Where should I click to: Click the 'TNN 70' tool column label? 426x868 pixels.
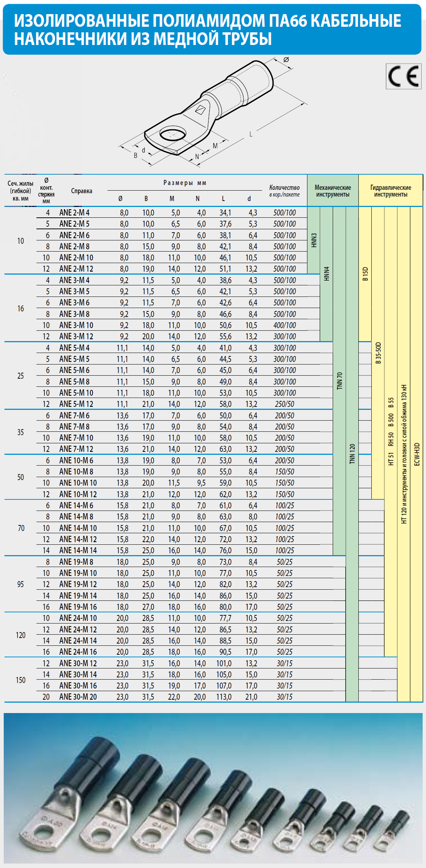tap(339, 381)
